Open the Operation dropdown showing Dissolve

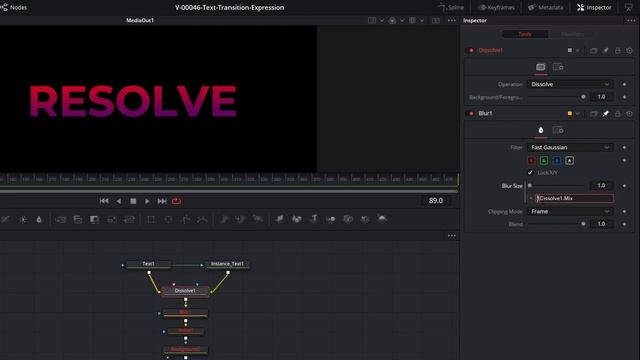[570, 84]
